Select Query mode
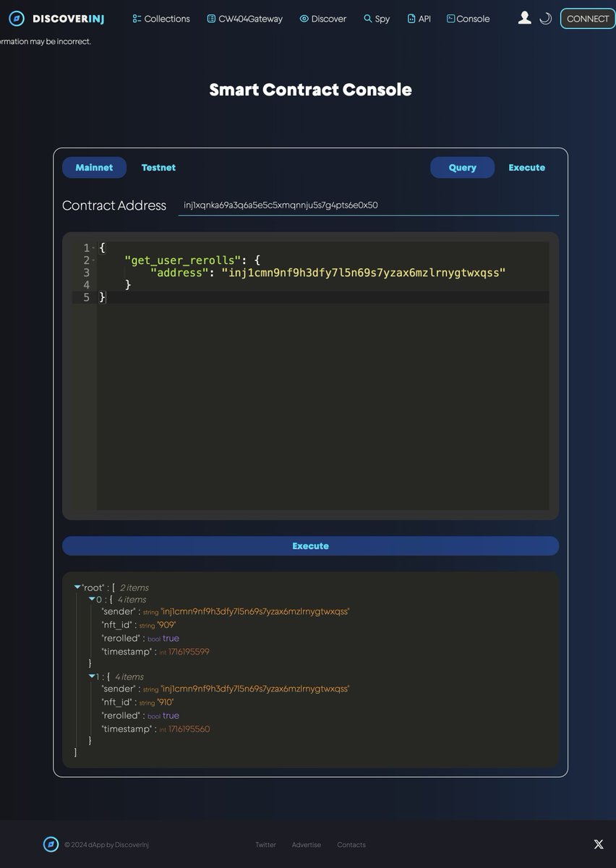 click(x=462, y=167)
